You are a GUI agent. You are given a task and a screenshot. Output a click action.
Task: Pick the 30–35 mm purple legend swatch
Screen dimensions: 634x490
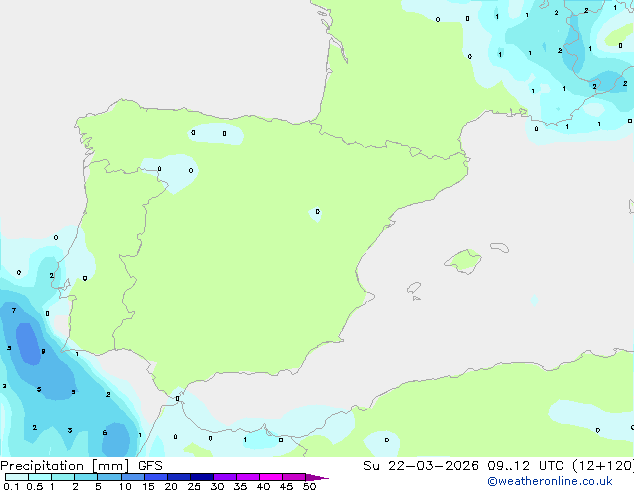pyautogui.click(x=225, y=477)
